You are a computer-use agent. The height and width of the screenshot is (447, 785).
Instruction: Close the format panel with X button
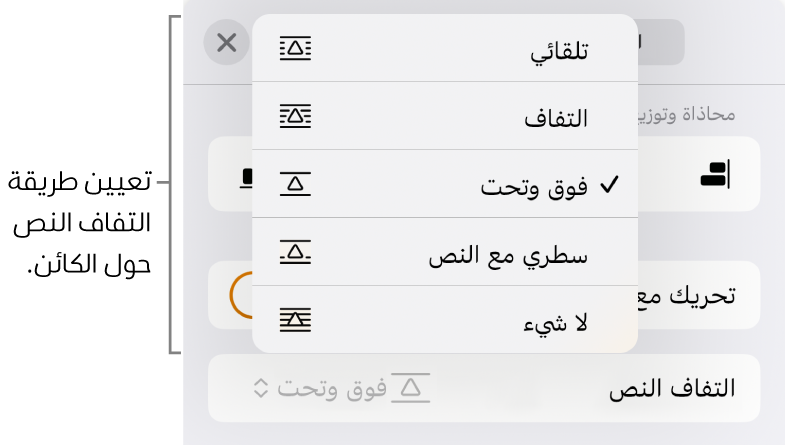tap(227, 43)
